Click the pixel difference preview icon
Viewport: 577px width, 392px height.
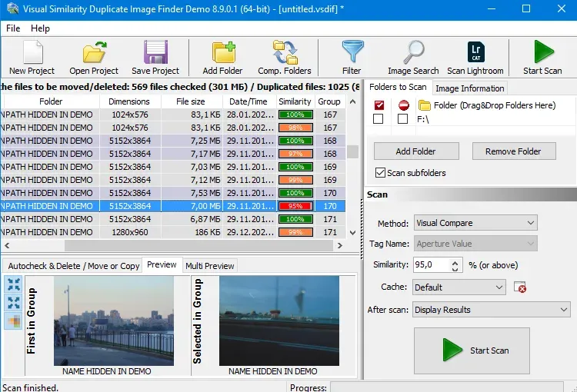pos(14,321)
